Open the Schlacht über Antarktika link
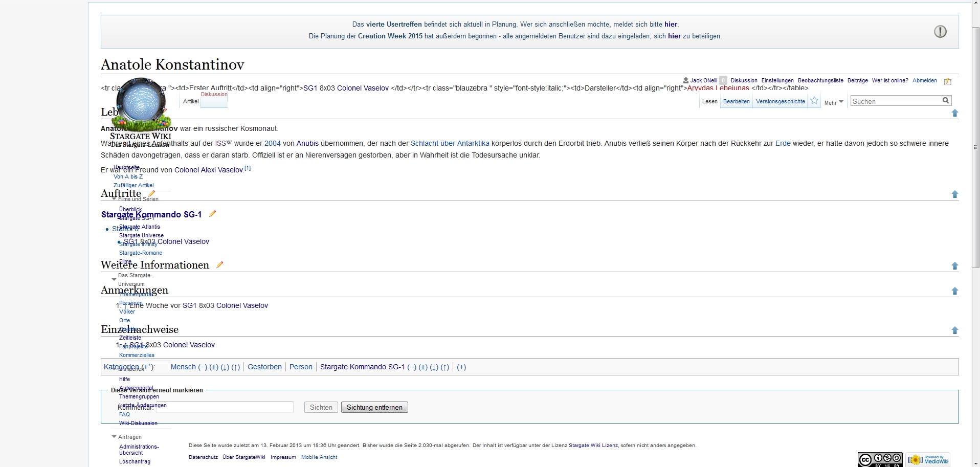This screenshot has width=980, height=467. coord(450,143)
